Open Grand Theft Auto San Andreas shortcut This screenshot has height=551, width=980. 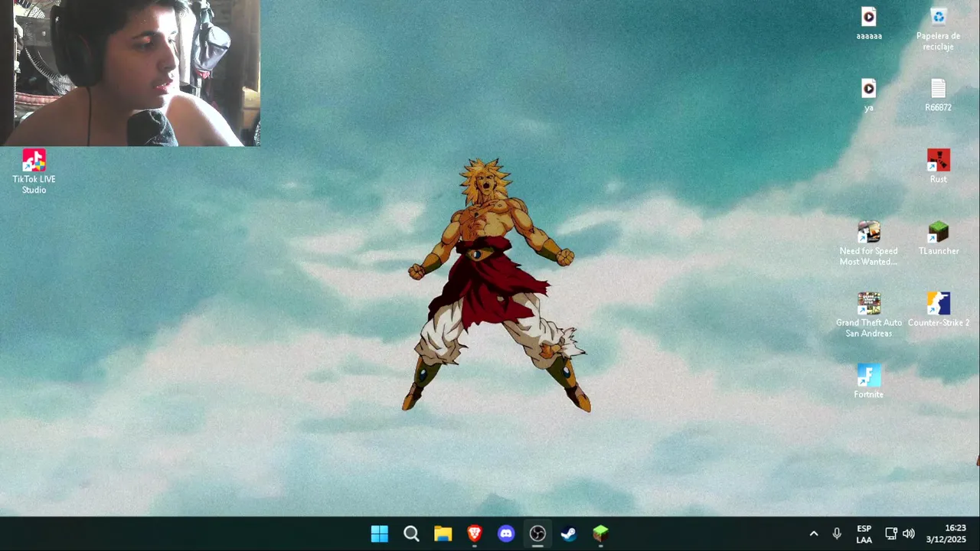869,315
